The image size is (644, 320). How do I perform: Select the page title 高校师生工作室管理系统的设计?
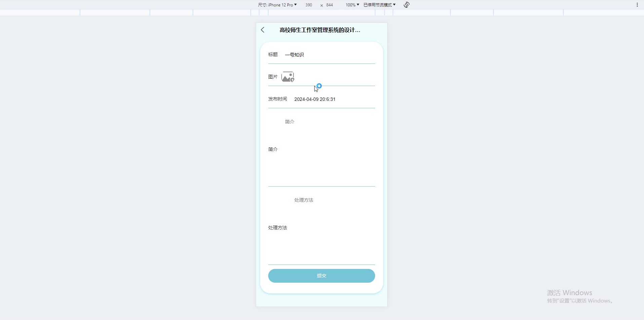tap(320, 30)
